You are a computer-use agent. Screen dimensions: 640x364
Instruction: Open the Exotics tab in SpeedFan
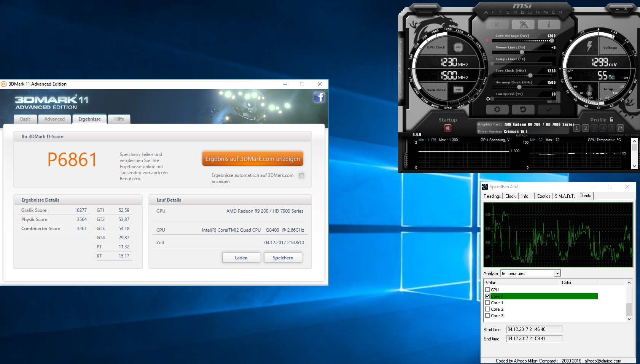(544, 196)
